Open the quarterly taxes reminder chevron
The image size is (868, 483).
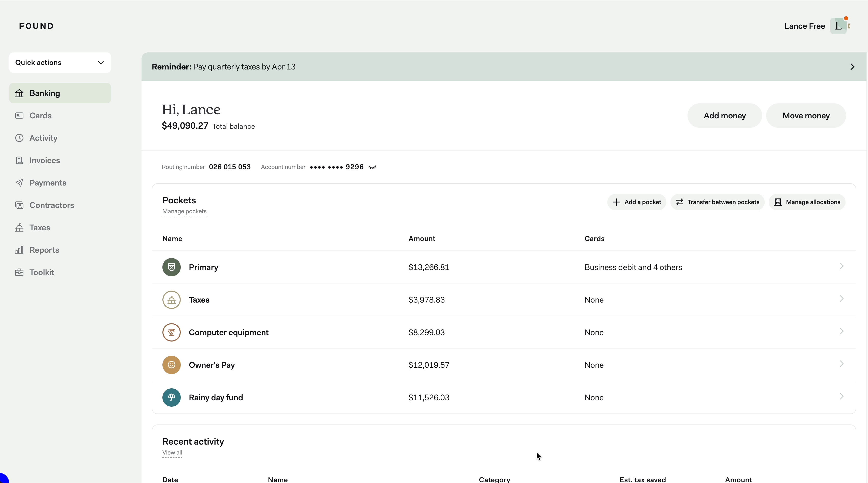[x=852, y=67]
